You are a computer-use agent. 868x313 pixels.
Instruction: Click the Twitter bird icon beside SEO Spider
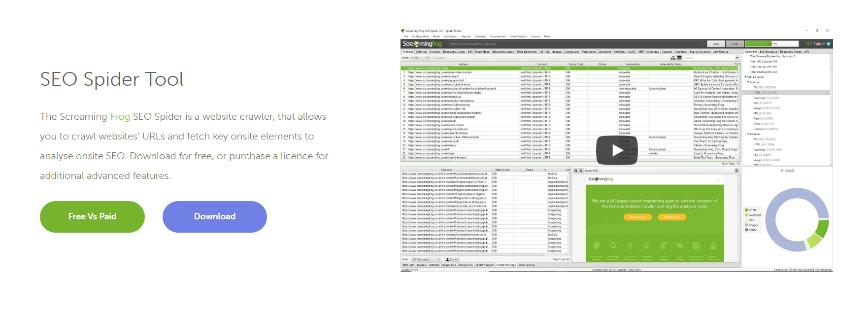point(829,44)
